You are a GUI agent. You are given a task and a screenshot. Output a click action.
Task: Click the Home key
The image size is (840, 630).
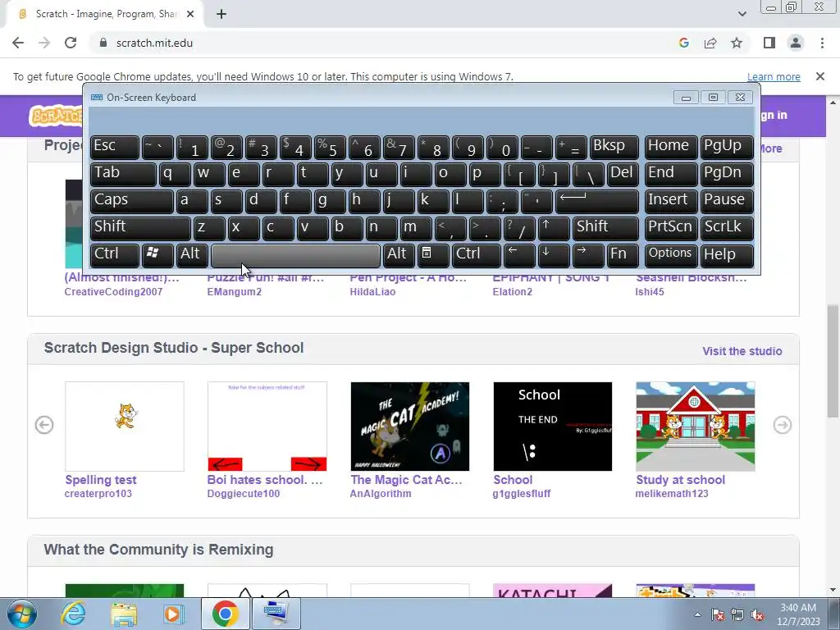point(671,148)
